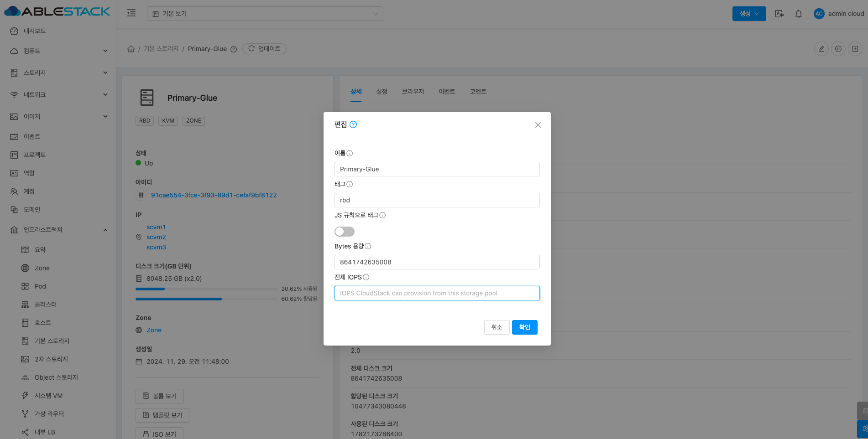Toggle the JS 규칙으로 태그 switch

pos(344,232)
